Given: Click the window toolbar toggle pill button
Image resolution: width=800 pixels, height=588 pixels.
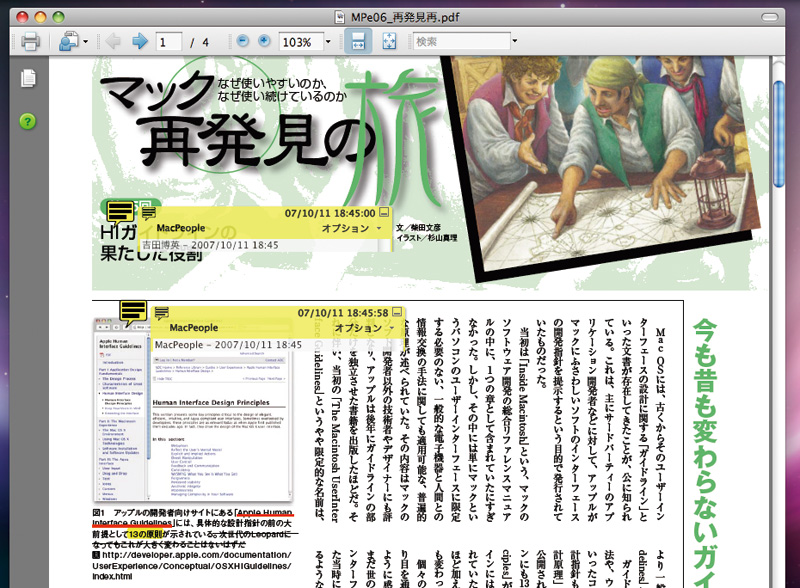Looking at the screenshot, I should click(x=769, y=17).
